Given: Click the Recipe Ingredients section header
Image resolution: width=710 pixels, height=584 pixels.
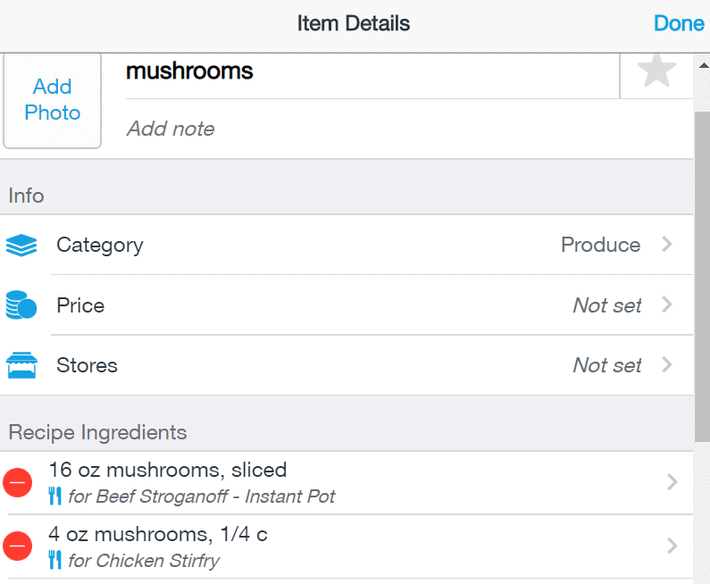Looking at the screenshot, I should pyautogui.click(x=97, y=432).
